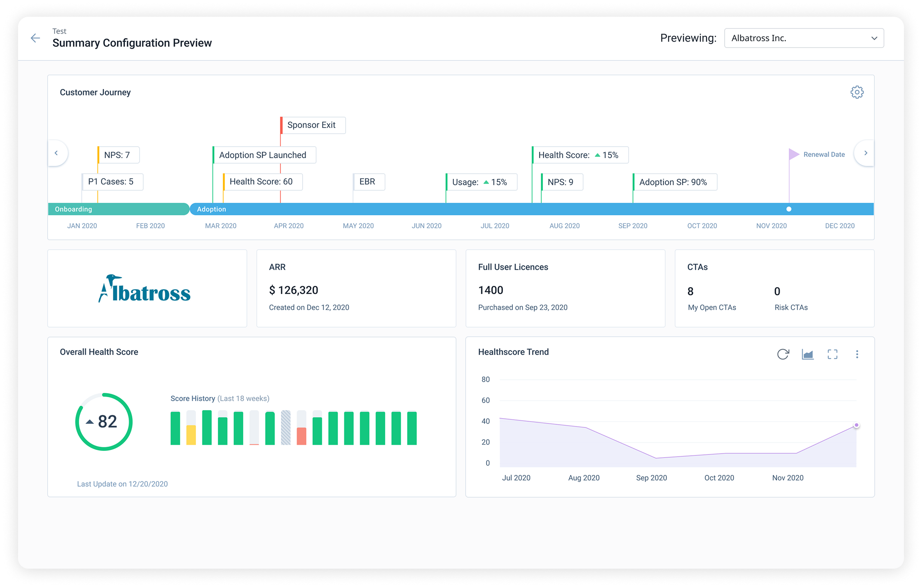Screen dimensions: 922x588
Task: Click the JUN 2020 month label
Action: 426,226
